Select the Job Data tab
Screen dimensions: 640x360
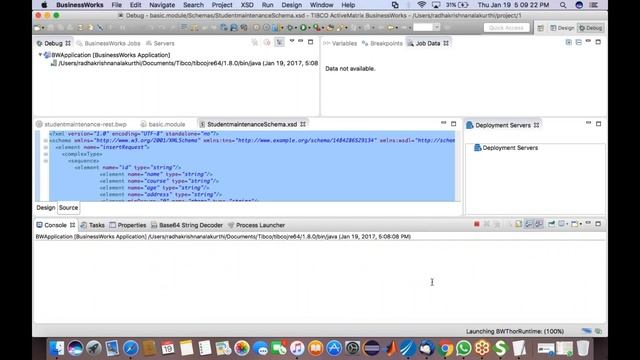point(428,43)
